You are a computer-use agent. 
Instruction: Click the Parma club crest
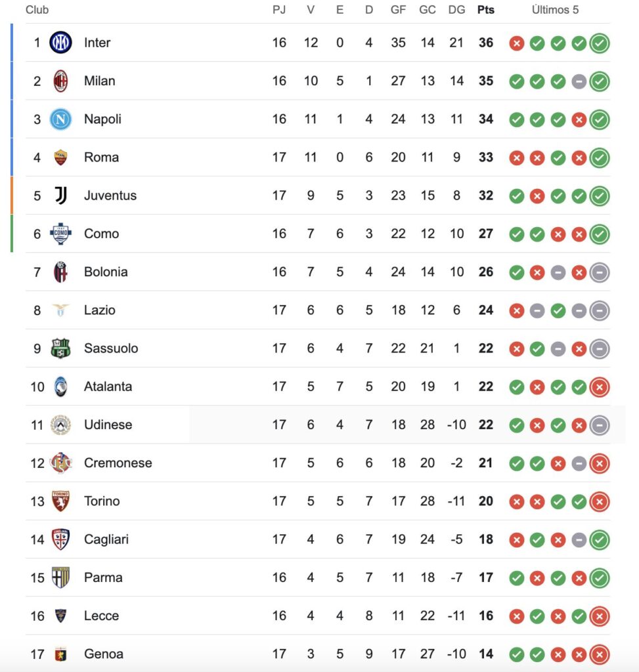pos(60,577)
